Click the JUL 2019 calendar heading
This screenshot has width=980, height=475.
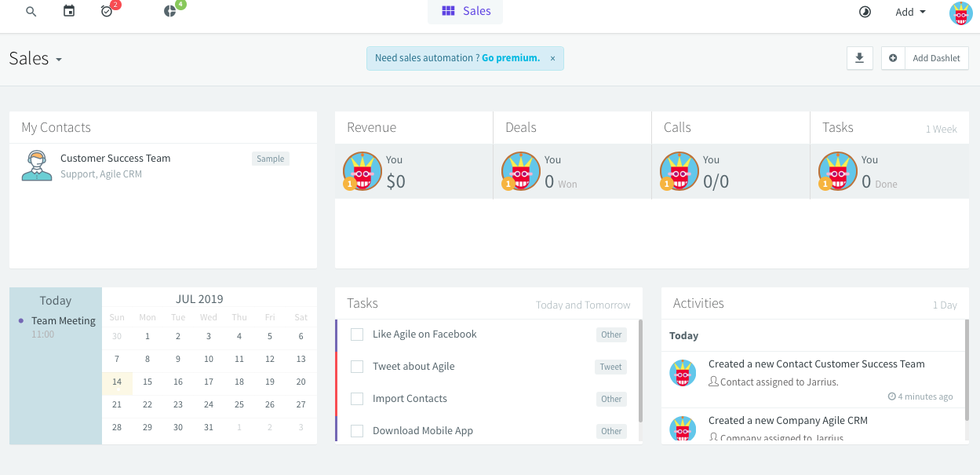[199, 299]
